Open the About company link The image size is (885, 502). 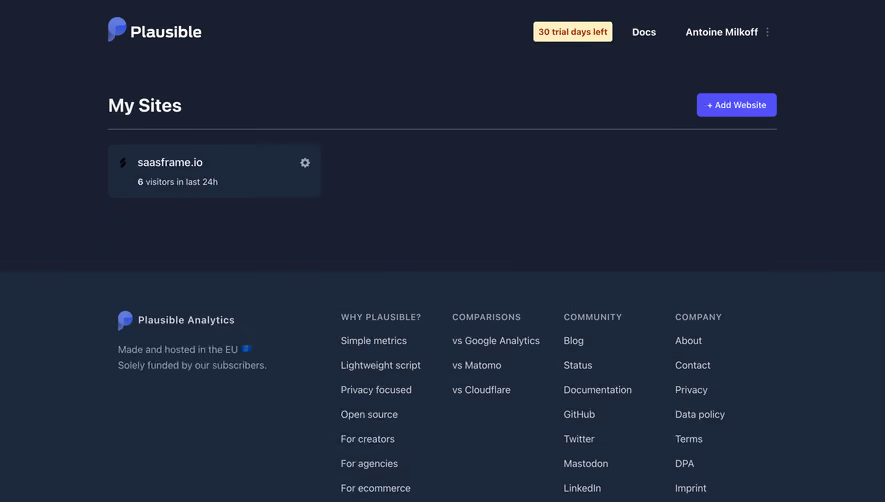(688, 341)
